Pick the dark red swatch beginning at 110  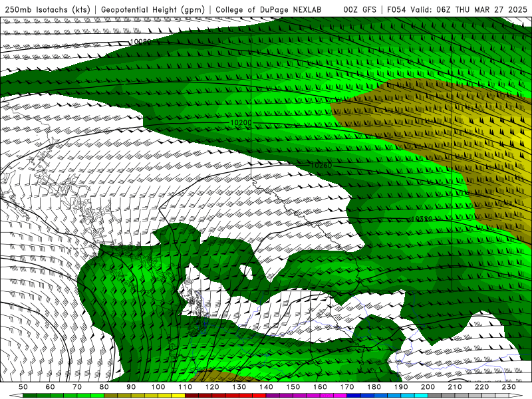192,396
